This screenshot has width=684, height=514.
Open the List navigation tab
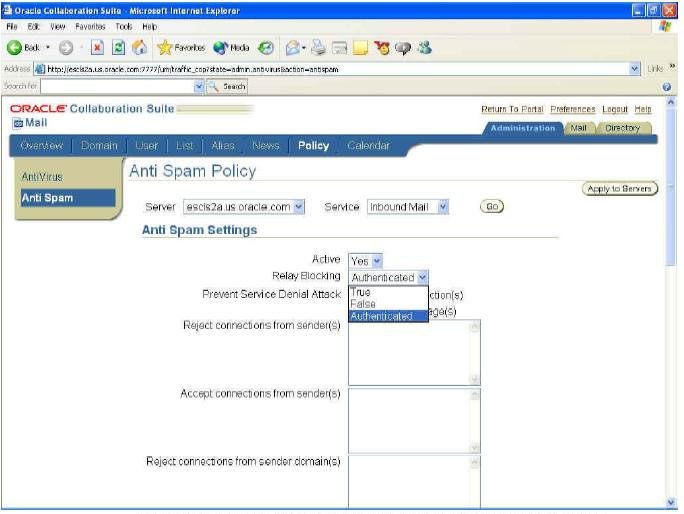coord(184,146)
